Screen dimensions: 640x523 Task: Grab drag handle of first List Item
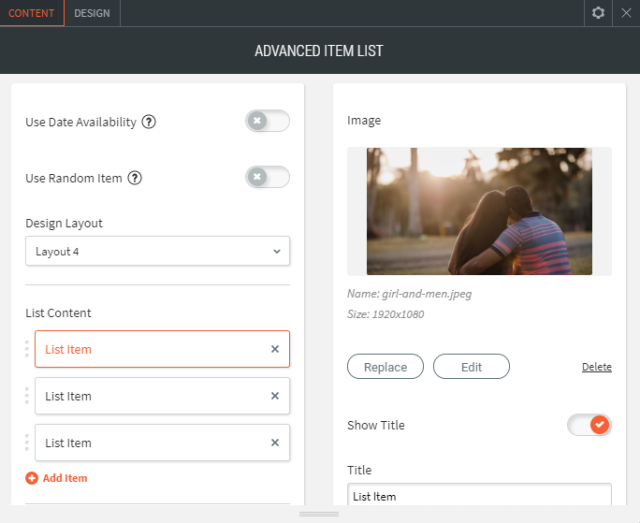tap(27, 349)
